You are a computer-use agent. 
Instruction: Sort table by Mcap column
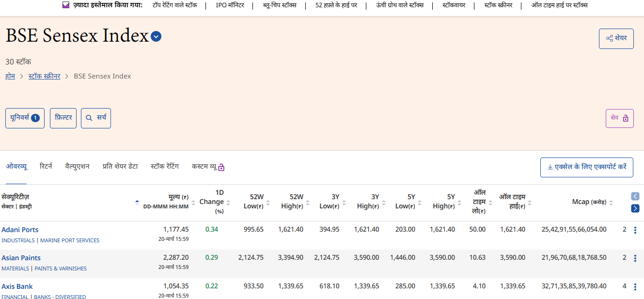point(611,203)
